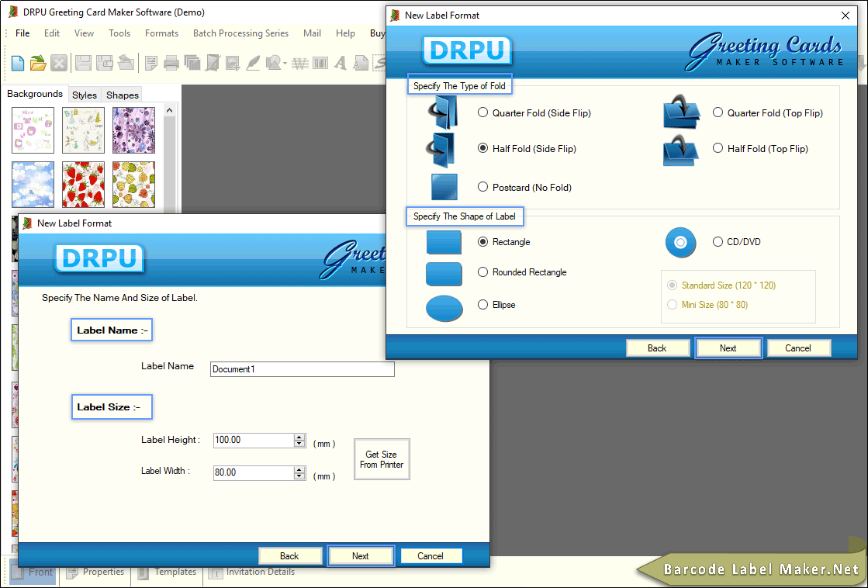Choose the Ellipse label shape option

[482, 305]
